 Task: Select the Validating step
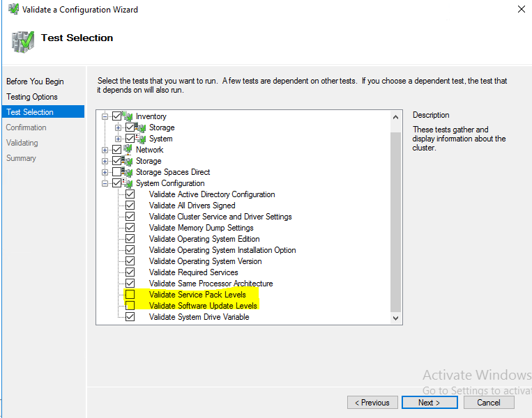click(x=22, y=143)
